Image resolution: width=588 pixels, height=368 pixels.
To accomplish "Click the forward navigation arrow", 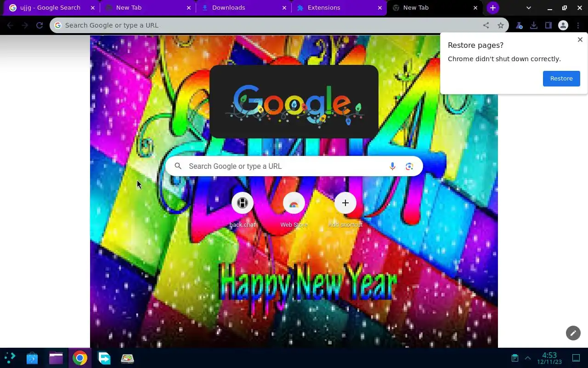I will coord(25,25).
